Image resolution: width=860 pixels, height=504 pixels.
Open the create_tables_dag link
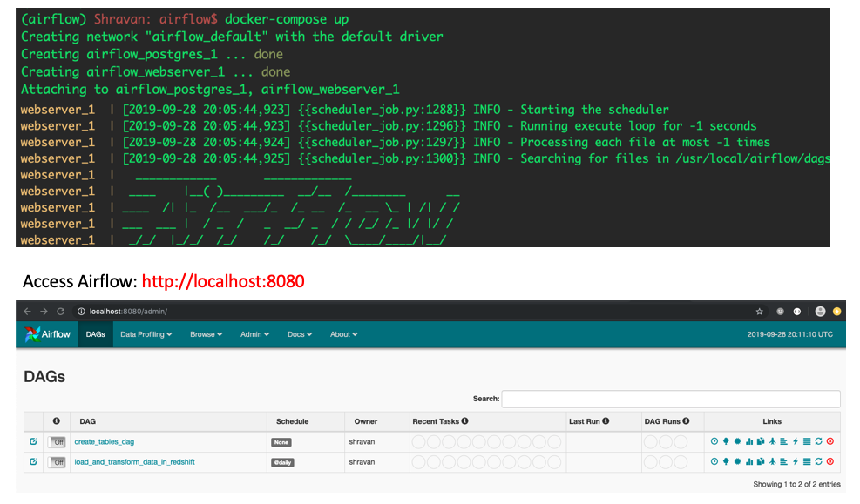pos(105,441)
